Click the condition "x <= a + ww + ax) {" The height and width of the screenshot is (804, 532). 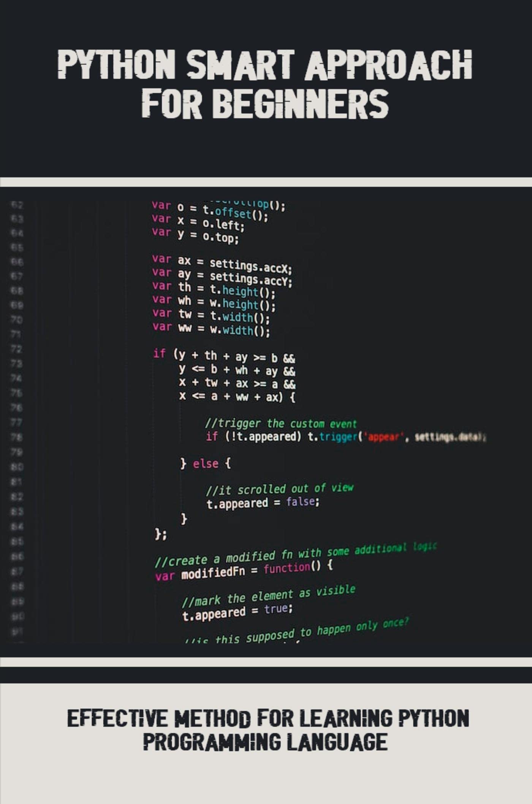(x=237, y=396)
